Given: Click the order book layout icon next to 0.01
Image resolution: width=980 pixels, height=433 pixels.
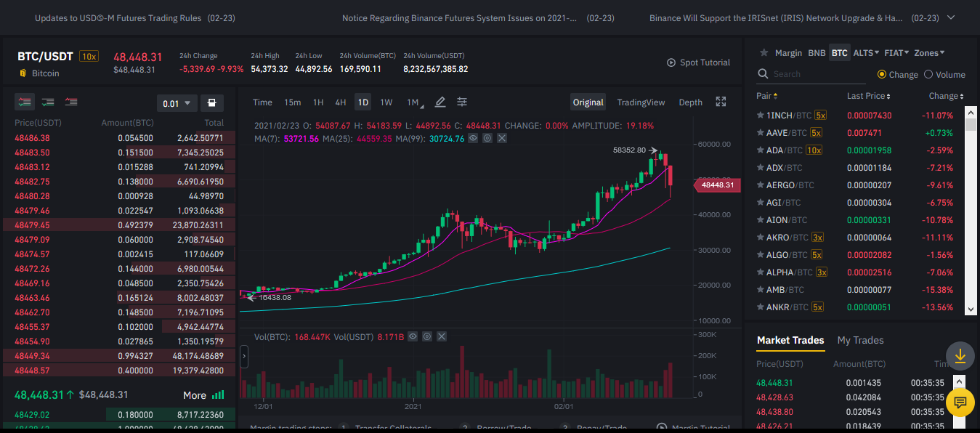Looking at the screenshot, I should [211, 103].
